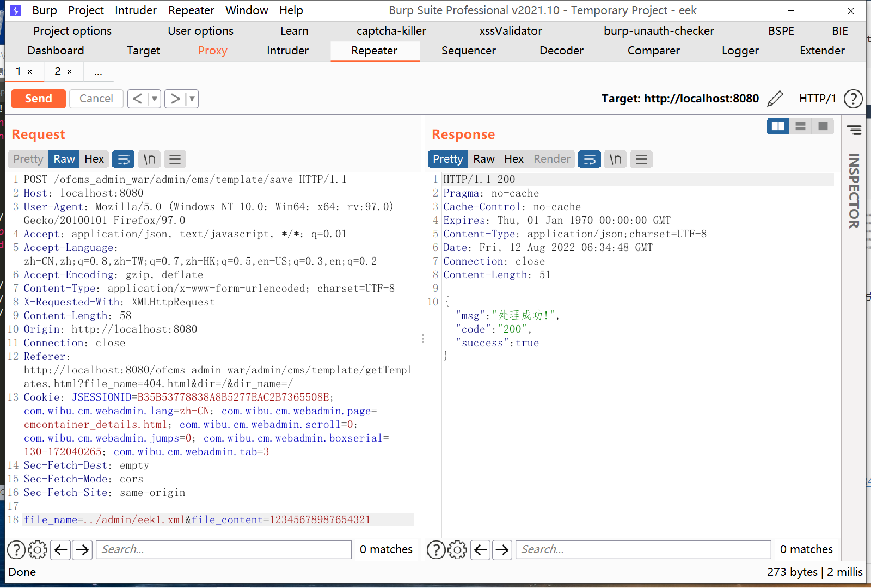Switch request view to Pretty
The image size is (871, 588).
coord(28,159)
